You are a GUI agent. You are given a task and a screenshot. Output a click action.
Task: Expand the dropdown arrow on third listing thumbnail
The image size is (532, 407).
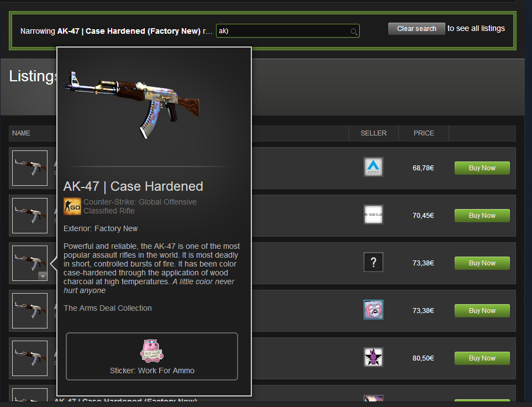point(43,276)
